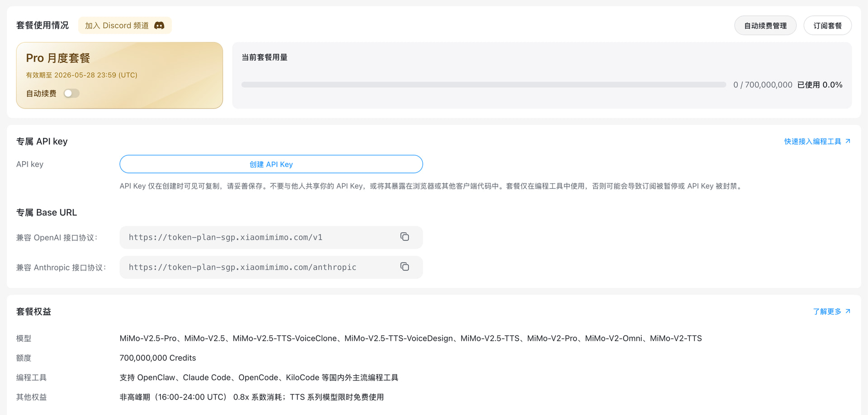The height and width of the screenshot is (415, 868).
Task: Click the MiMo model list text
Action: (410, 338)
